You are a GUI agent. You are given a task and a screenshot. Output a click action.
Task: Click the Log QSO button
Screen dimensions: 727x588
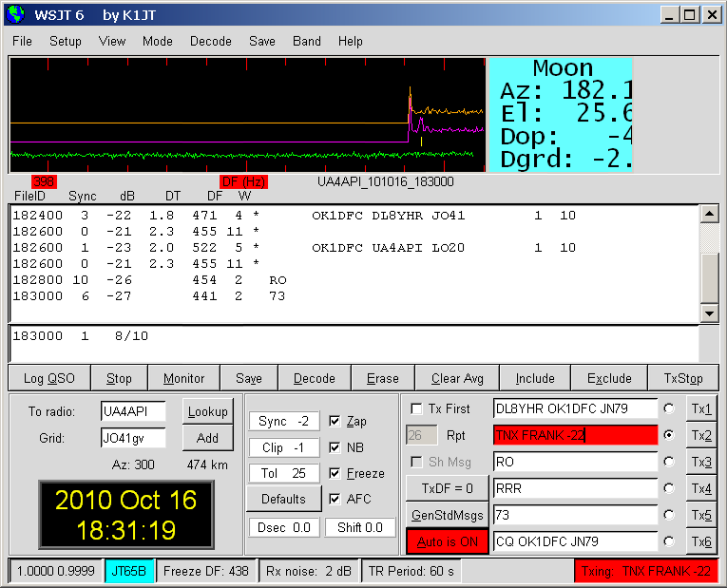click(x=49, y=378)
